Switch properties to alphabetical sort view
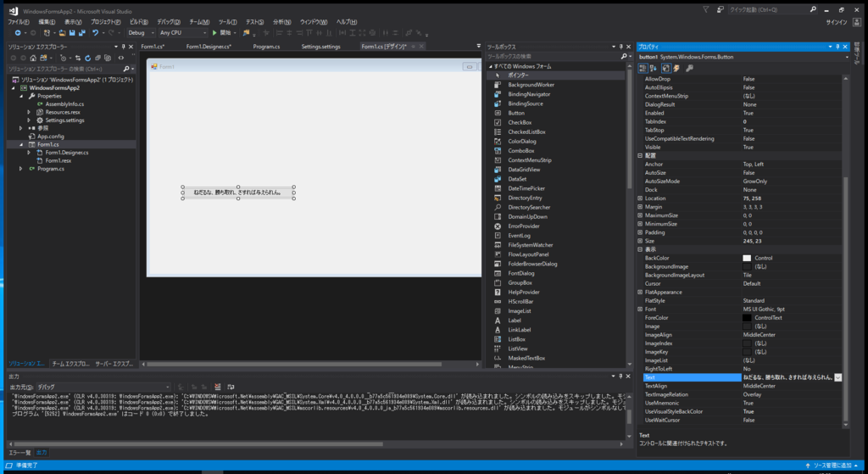This screenshot has height=474, width=868. (654, 68)
